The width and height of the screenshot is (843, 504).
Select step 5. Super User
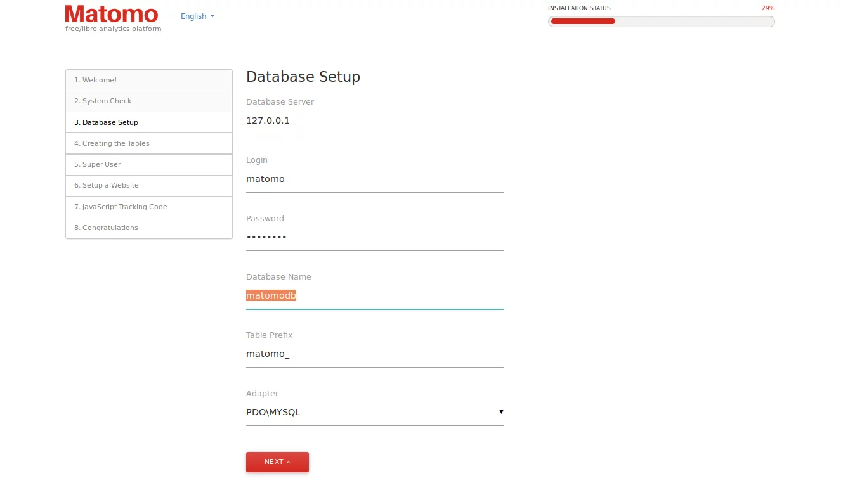coord(149,164)
